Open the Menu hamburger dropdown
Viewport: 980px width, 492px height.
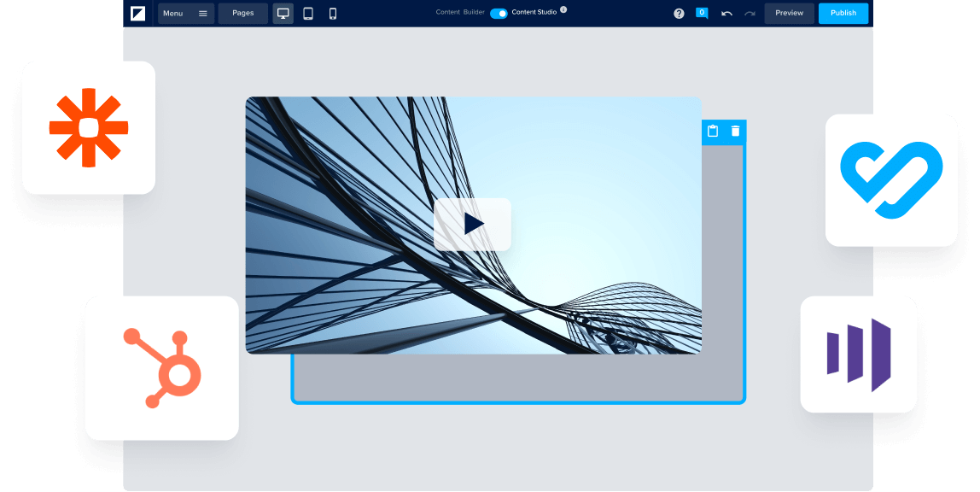pyautogui.click(x=185, y=14)
